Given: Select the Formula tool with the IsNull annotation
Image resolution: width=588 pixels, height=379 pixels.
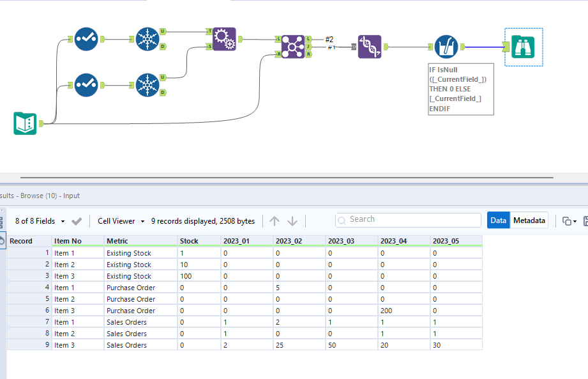Looking at the screenshot, I should click(x=446, y=46).
